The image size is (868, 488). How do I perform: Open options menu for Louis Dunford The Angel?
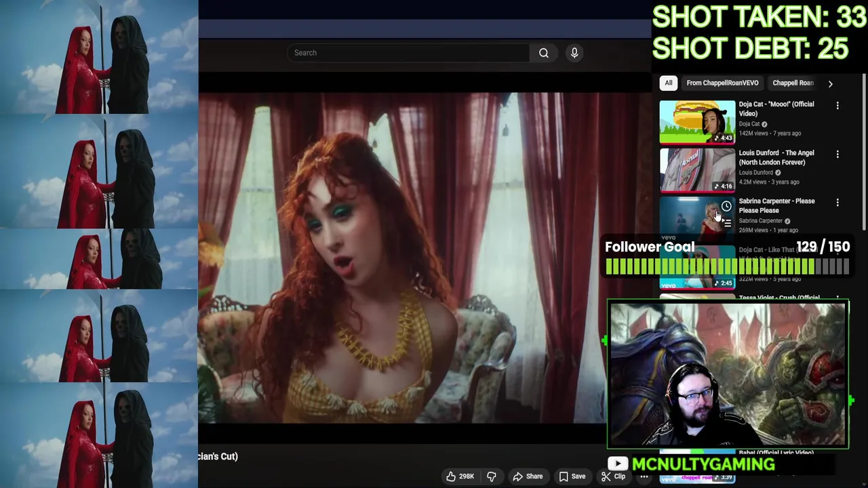(837, 155)
